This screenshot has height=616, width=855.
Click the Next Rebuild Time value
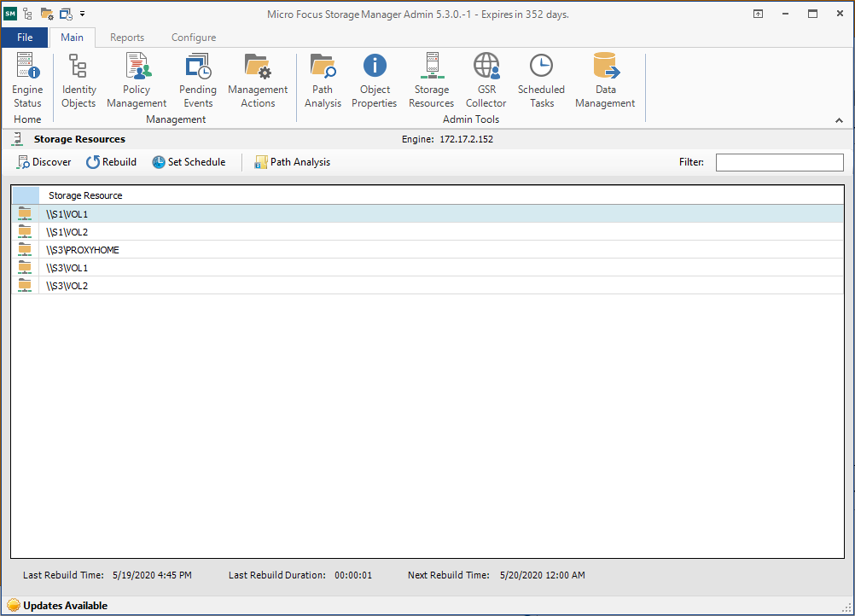(543, 575)
